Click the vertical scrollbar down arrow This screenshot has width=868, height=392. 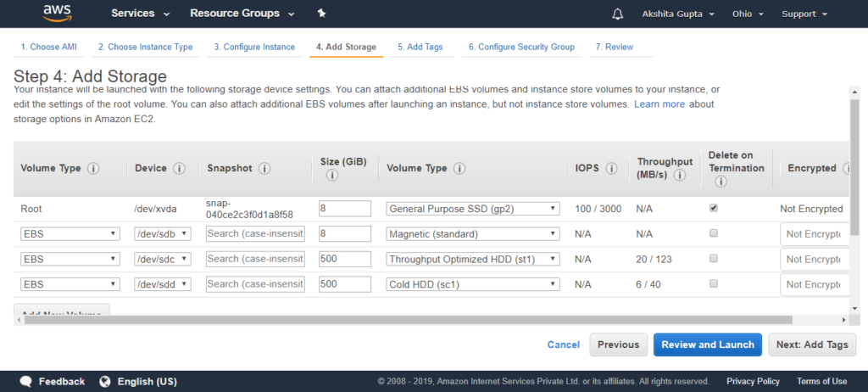point(854,308)
